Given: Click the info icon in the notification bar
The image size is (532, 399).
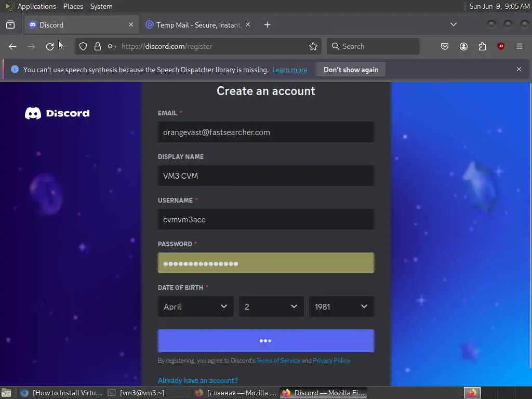Looking at the screenshot, I should [x=15, y=70].
